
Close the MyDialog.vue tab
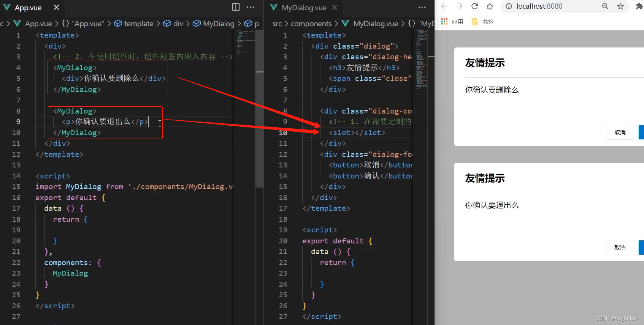pyautogui.click(x=335, y=7)
